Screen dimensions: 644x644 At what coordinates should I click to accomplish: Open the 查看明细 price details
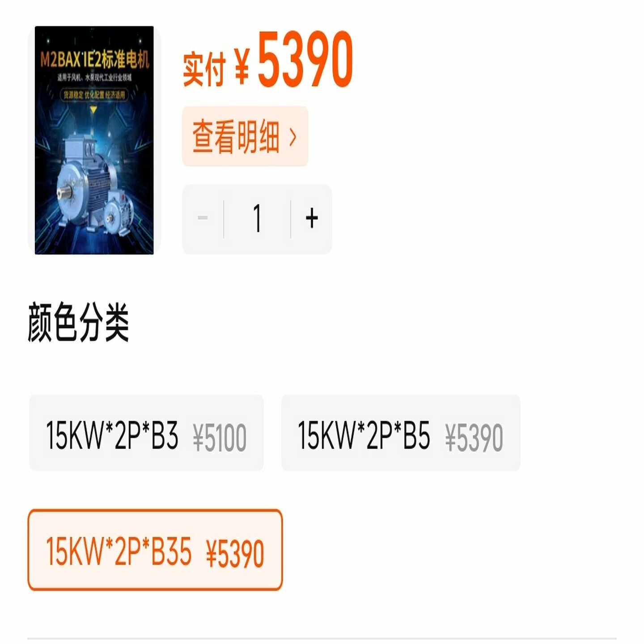pyautogui.click(x=245, y=136)
